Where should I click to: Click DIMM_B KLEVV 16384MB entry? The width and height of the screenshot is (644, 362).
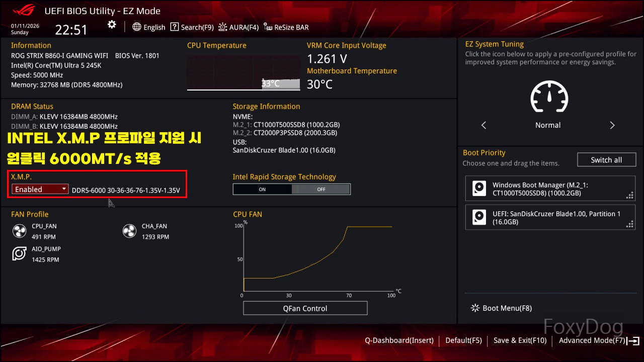[x=64, y=126]
